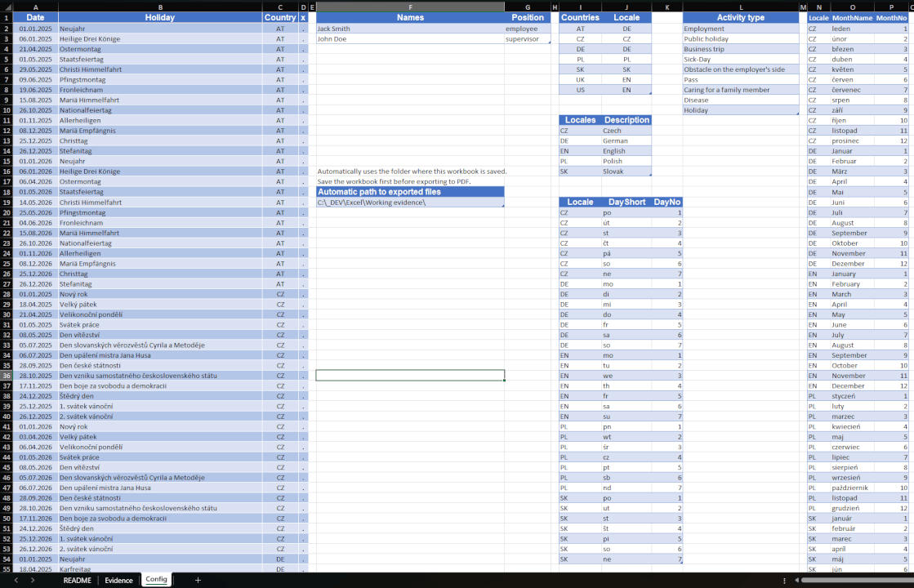Click the previous sheet navigation arrow
Screen dimensions: 914x588
pos(16,580)
